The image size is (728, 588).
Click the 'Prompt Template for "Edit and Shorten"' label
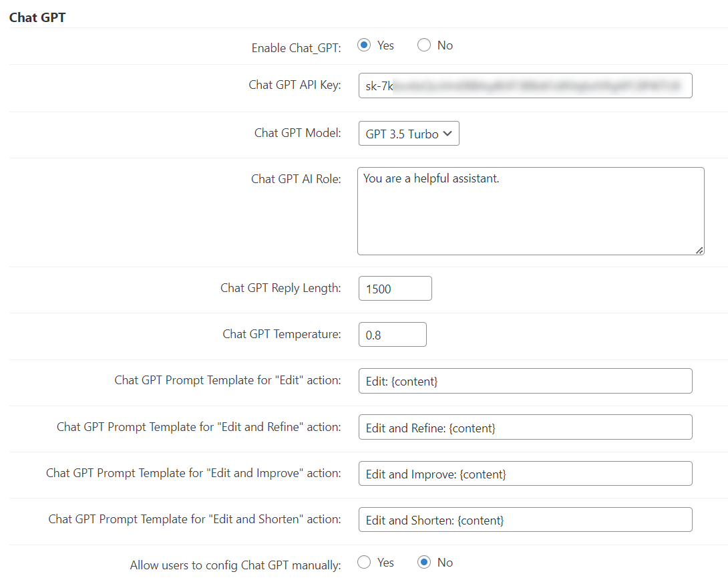pos(194,519)
